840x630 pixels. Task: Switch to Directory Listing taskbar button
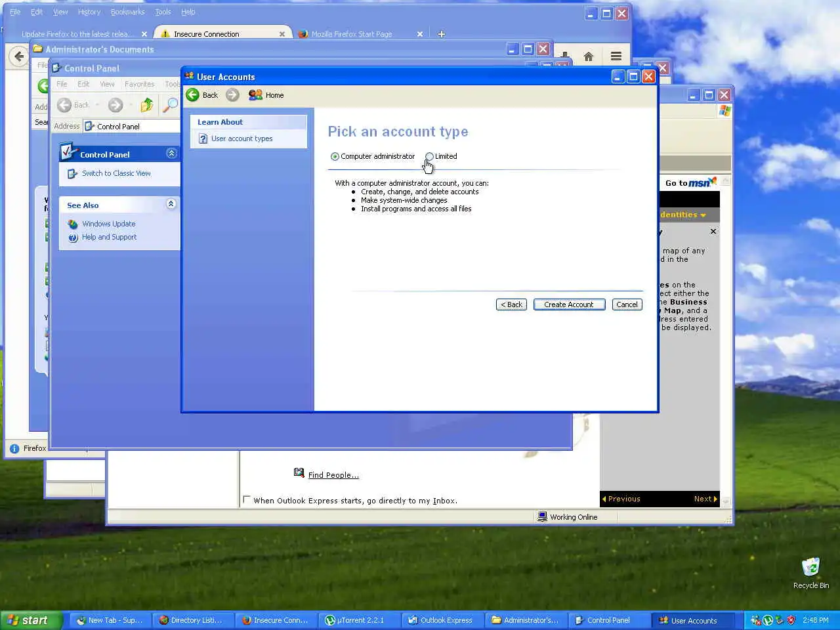point(192,620)
